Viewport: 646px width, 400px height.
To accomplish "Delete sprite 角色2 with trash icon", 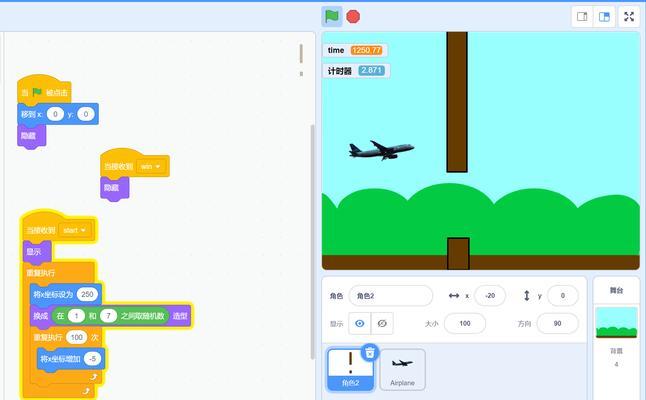I will pos(370,352).
